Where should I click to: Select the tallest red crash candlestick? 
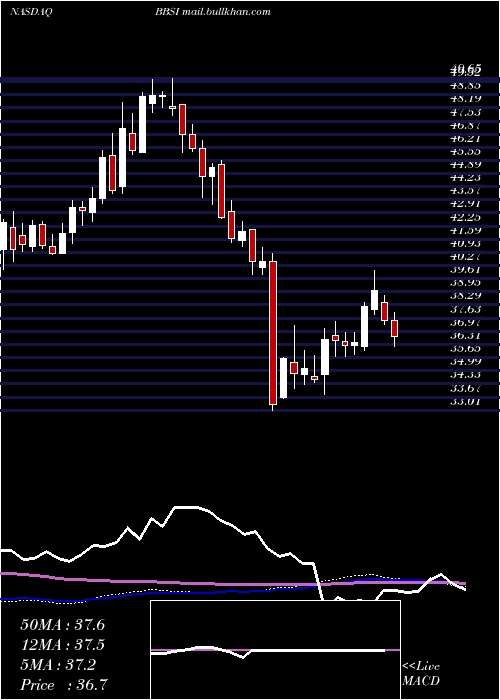click(x=273, y=333)
